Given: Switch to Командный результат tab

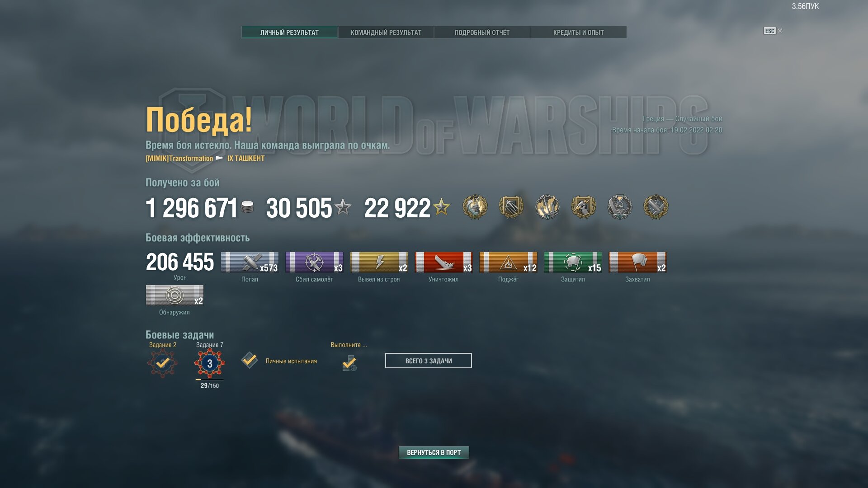Looking at the screenshot, I should (x=386, y=32).
